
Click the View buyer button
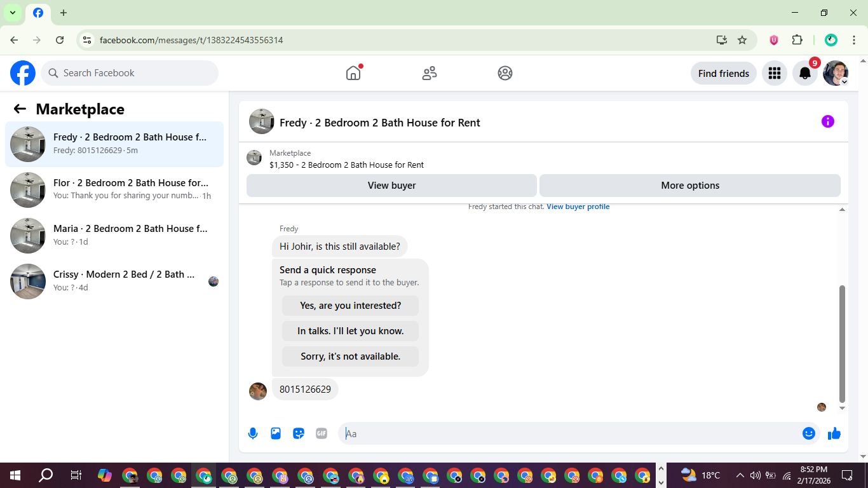[391, 186]
